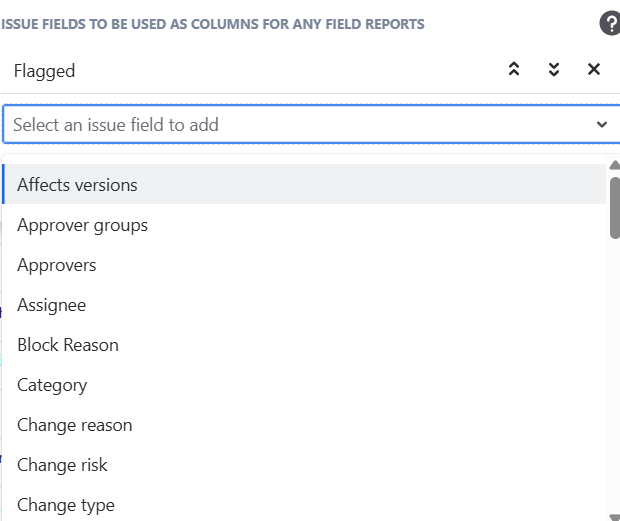This screenshot has height=521, width=620.
Task: Click the scrollbar track below thumb
Action: coord(614,380)
